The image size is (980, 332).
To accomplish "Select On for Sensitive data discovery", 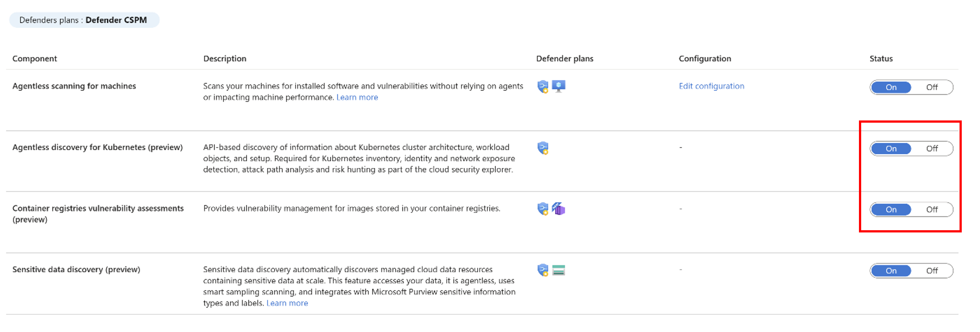I will click(x=891, y=271).
